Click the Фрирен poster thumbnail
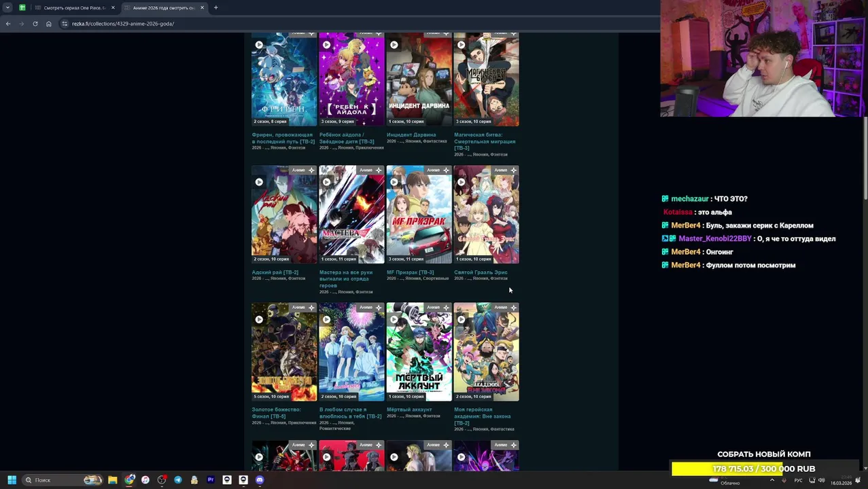The width and height of the screenshot is (868, 489). pyautogui.click(x=284, y=78)
